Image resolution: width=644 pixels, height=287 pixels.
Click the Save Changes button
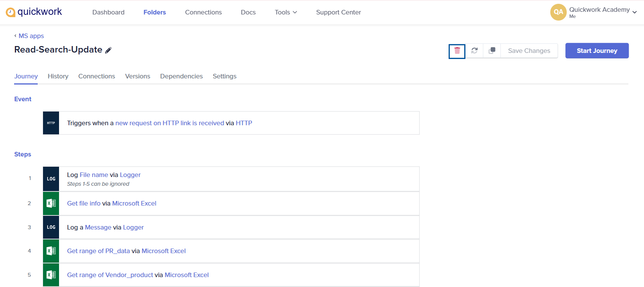click(x=529, y=51)
